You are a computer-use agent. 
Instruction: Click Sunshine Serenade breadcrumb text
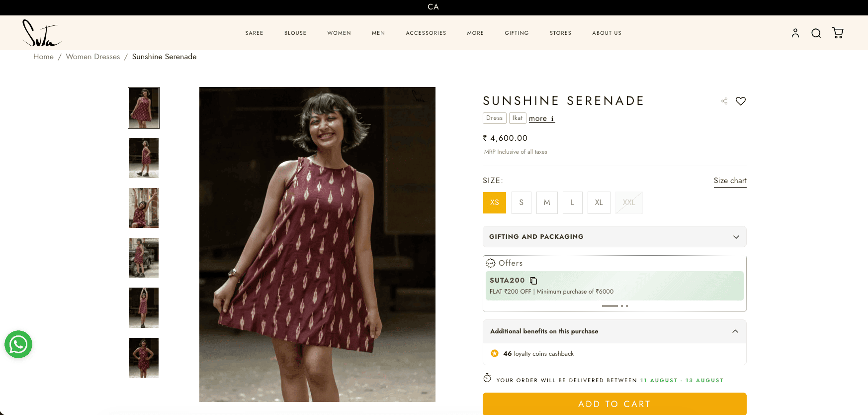click(164, 57)
